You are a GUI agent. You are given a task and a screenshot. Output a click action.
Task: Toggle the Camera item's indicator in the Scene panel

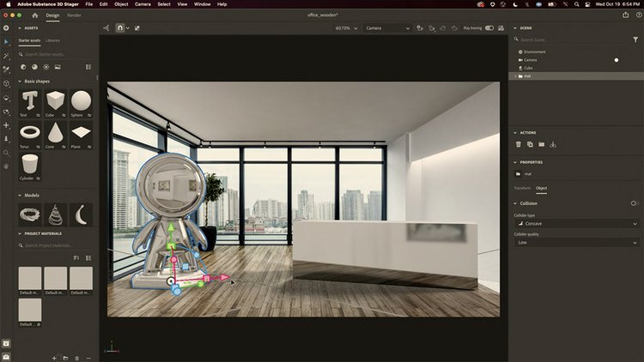616,60
